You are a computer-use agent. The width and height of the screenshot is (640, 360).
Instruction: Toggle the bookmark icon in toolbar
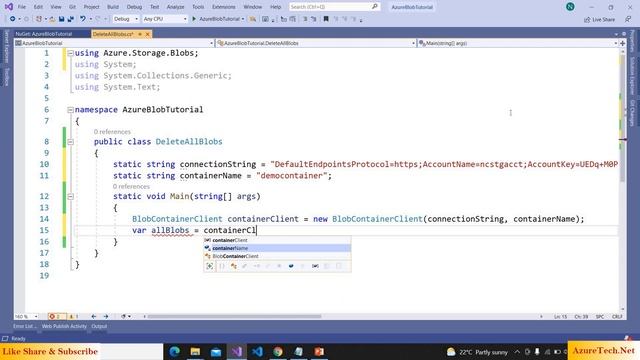click(326, 19)
